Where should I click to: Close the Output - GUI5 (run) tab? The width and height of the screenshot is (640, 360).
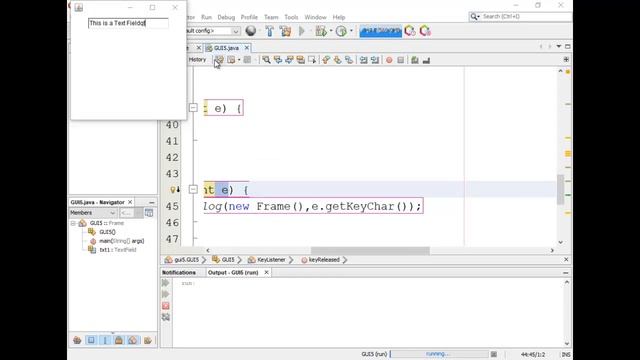(266, 272)
